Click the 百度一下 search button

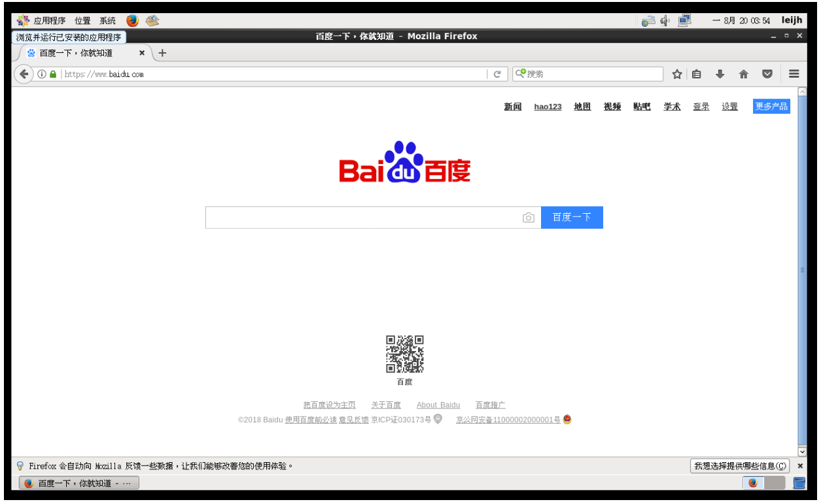tap(572, 218)
